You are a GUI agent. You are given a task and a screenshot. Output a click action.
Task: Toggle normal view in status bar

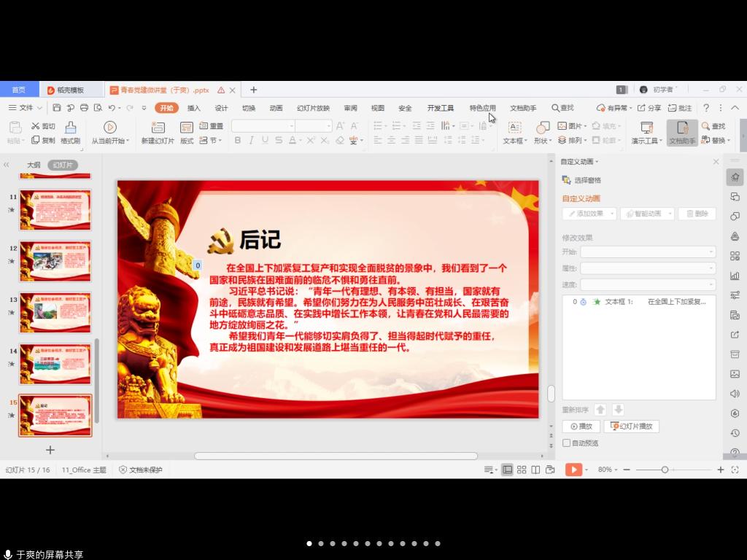point(507,470)
